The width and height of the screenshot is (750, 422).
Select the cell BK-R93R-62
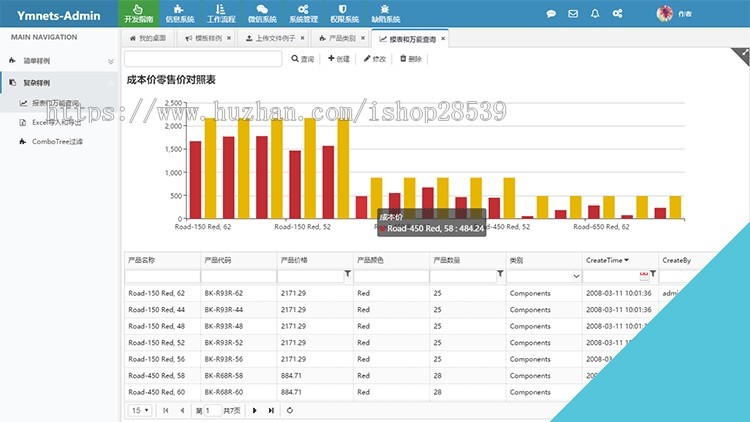pos(238,293)
